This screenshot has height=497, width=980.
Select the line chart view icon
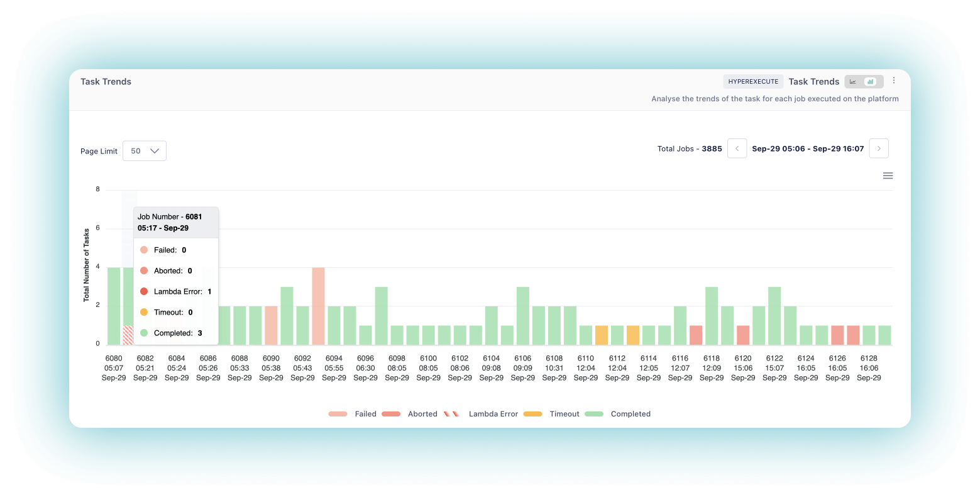click(853, 81)
